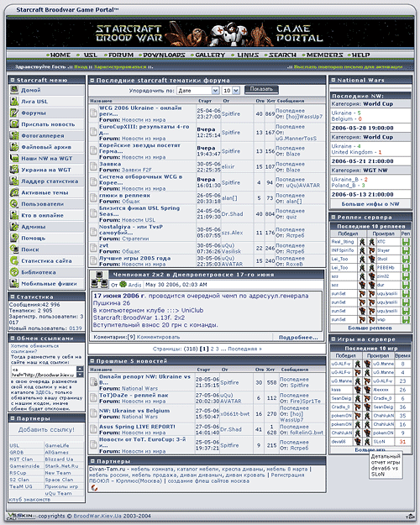The height and width of the screenshot is (525, 420).
Task: Click the Домой sidebar icon
Action: 14,90
